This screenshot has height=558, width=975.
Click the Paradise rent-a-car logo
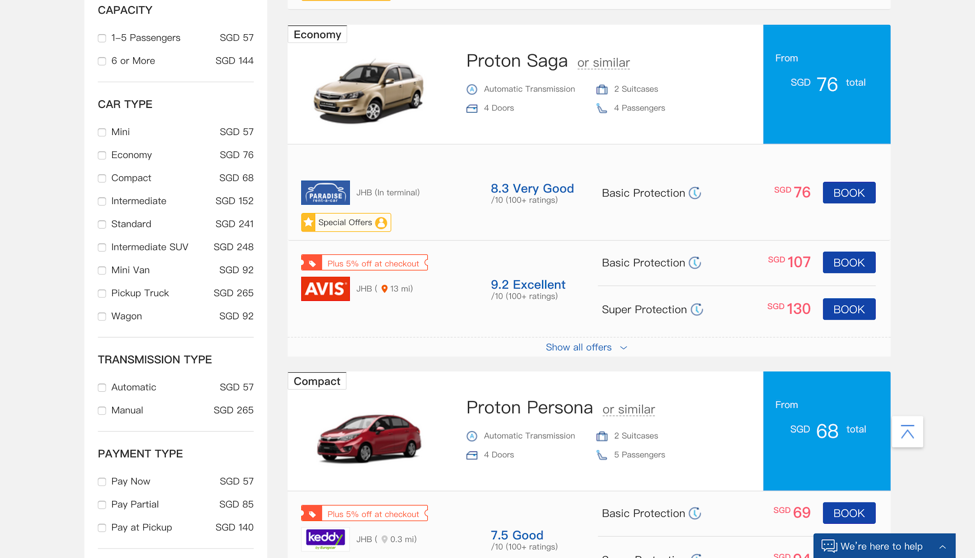(325, 193)
